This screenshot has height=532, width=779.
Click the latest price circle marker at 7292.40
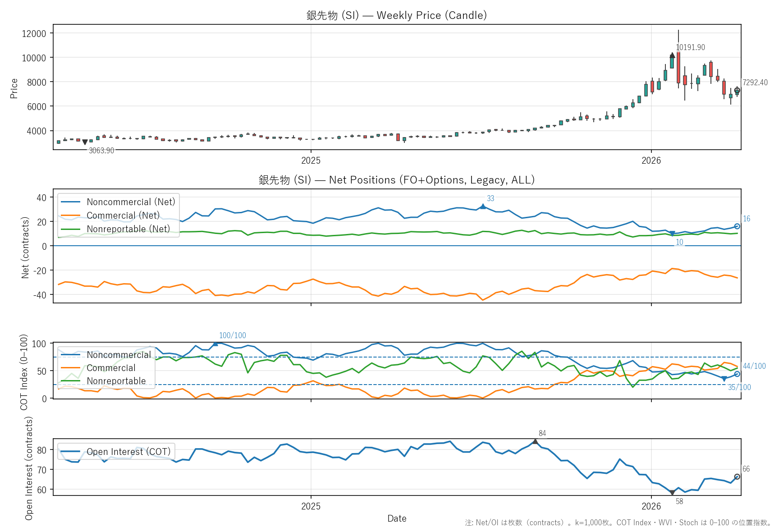pyautogui.click(x=737, y=91)
